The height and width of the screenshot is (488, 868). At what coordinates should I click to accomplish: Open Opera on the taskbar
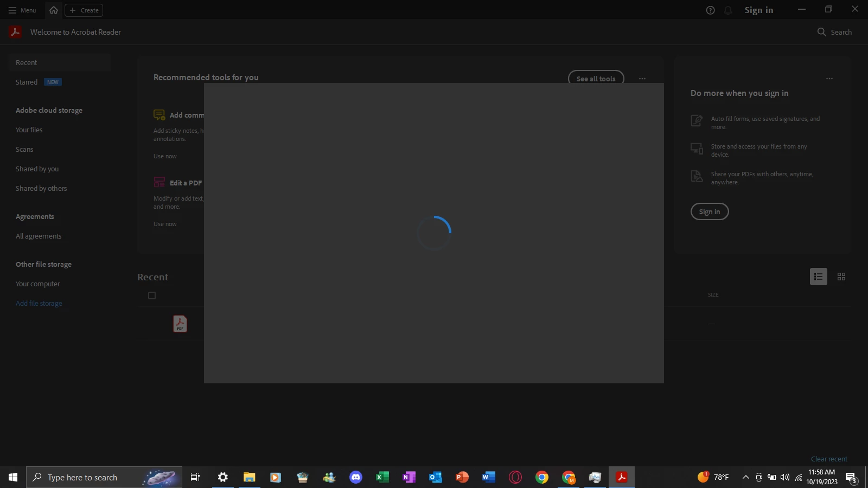[x=515, y=477]
